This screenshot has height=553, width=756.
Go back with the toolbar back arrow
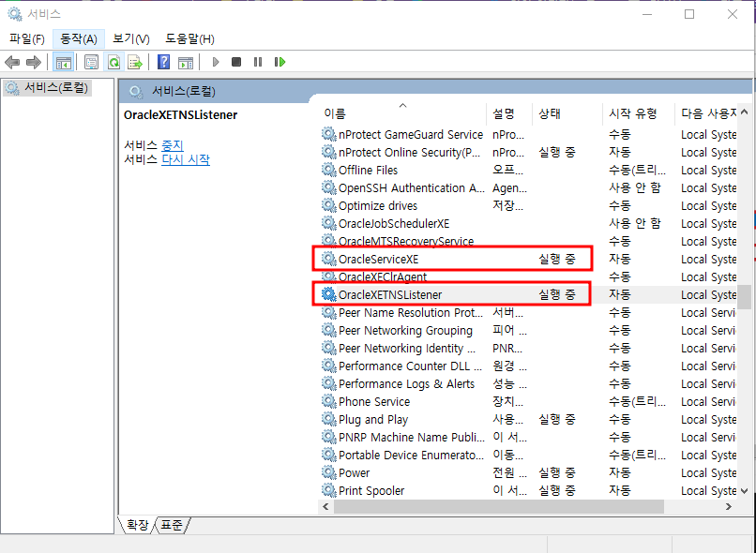(12, 62)
